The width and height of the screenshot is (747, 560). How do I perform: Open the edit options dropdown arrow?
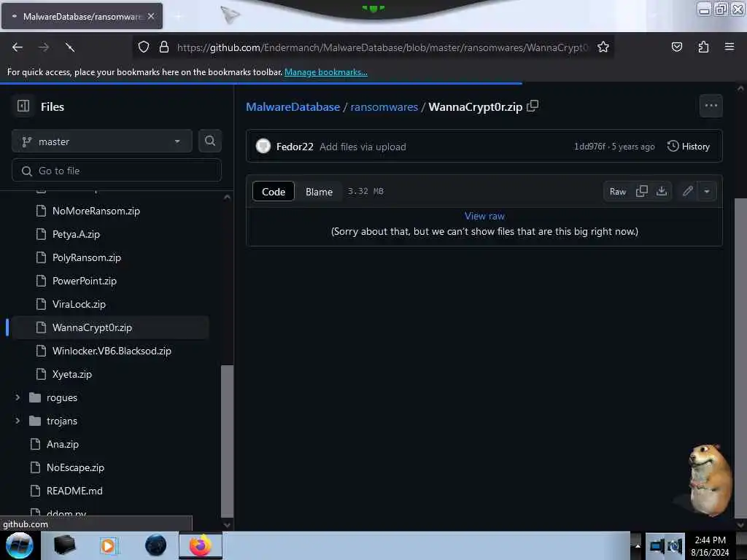[707, 191]
